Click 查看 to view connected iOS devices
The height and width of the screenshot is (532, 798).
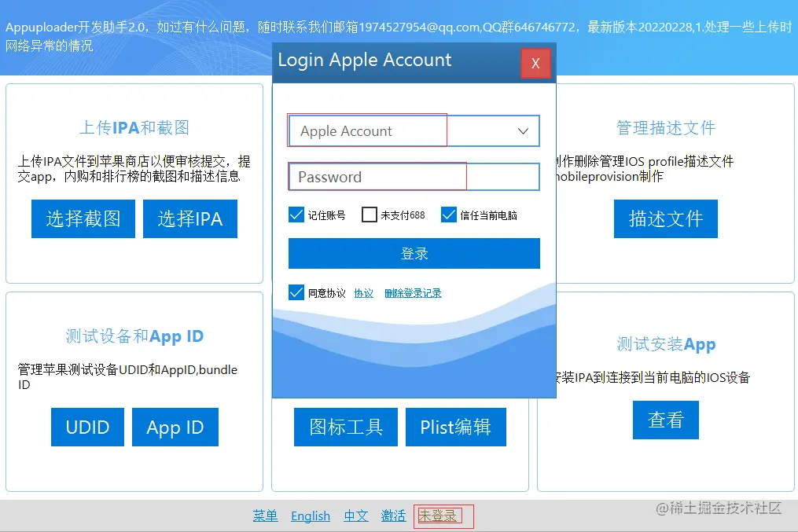(665, 420)
